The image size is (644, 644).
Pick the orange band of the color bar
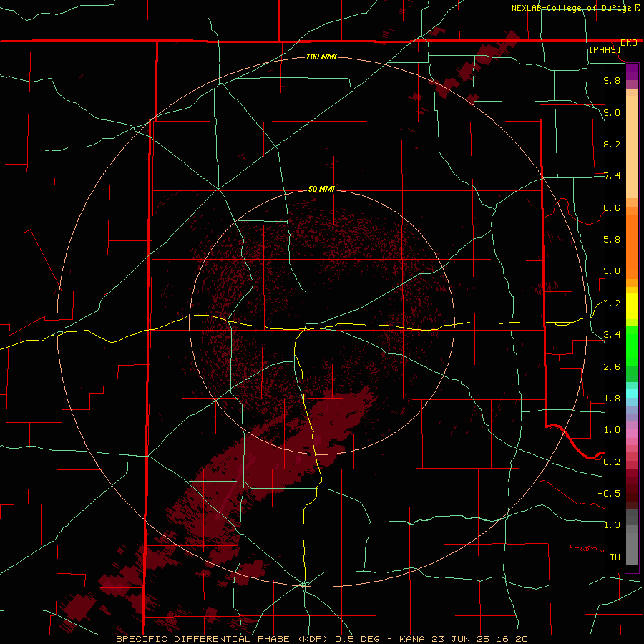(632, 248)
